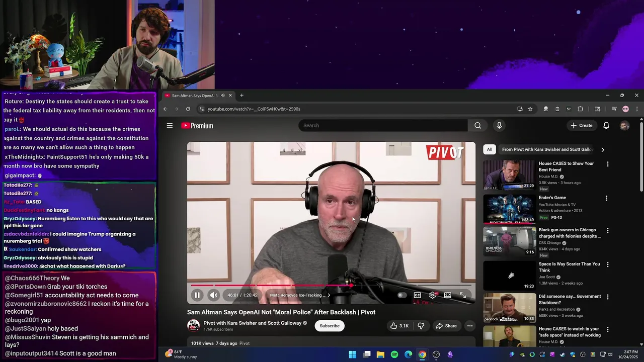644x362 pixels.
Task: Pause the video with the pause button
Action: pos(197,295)
